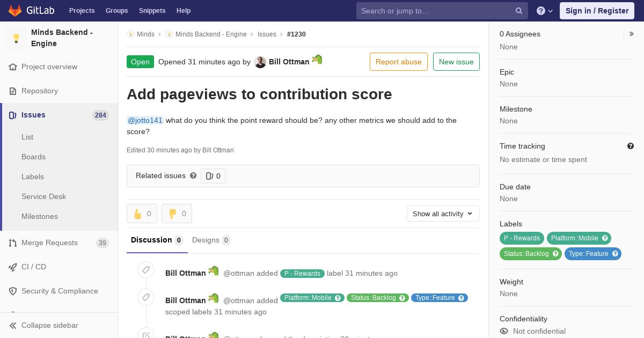
Task: Open the Show all activity dropdown
Action: pyautogui.click(x=443, y=214)
